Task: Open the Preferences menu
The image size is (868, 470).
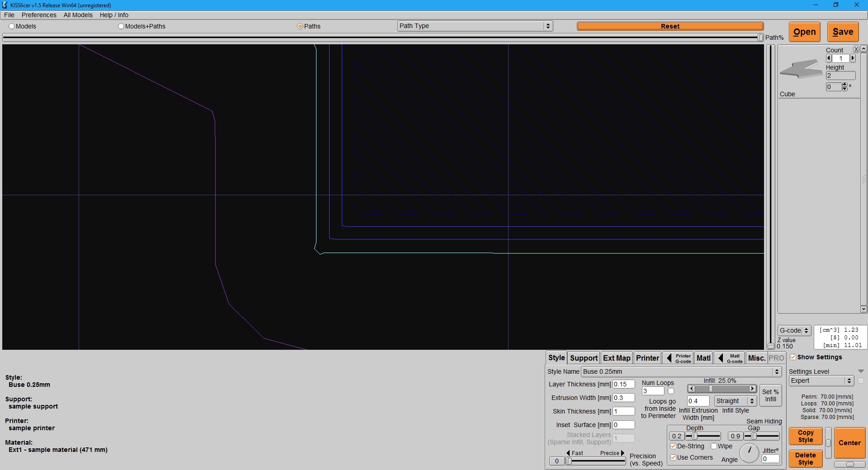Action: coord(39,15)
